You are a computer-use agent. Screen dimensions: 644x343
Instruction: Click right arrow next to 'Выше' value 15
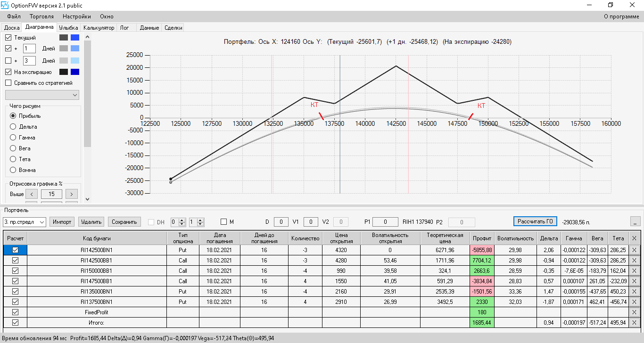coord(72,194)
